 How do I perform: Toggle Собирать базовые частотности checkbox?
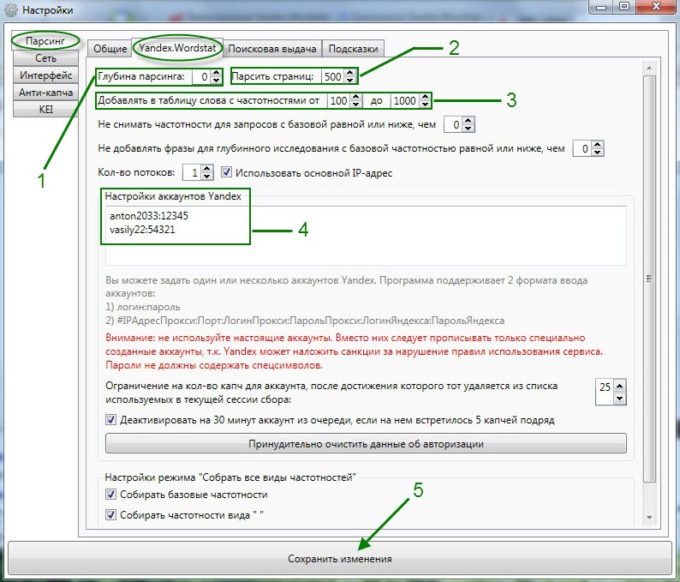point(111,494)
